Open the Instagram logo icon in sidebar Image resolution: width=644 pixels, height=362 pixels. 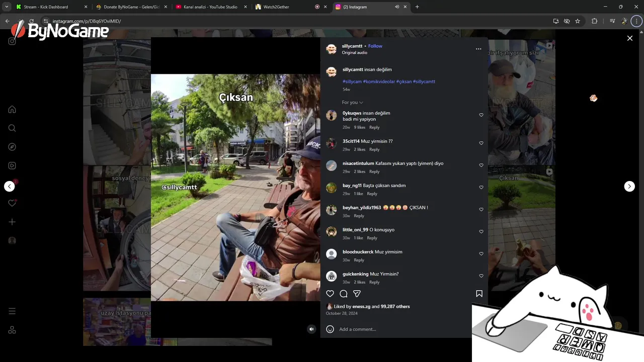click(x=12, y=41)
